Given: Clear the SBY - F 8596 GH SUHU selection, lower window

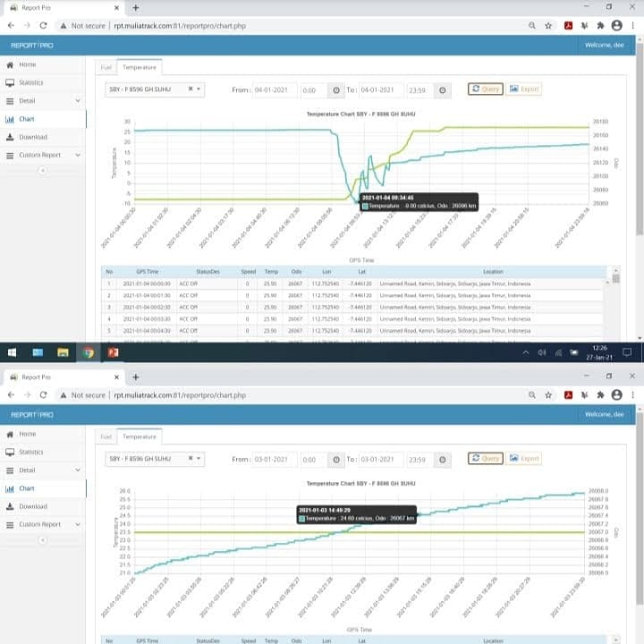Looking at the screenshot, I should point(191,459).
